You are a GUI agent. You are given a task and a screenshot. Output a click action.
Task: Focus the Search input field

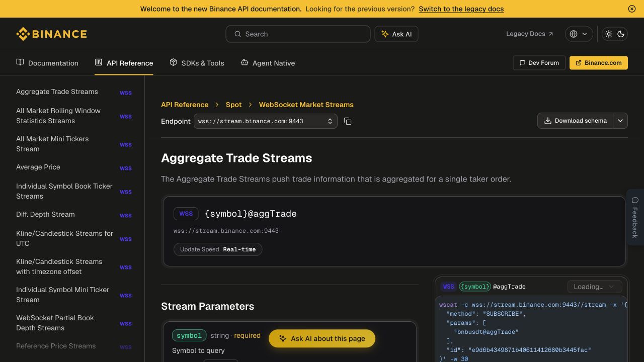tap(298, 34)
